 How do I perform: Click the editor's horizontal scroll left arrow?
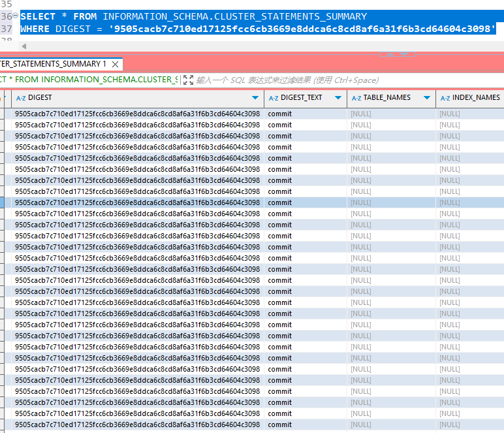pyautogui.click(x=24, y=46)
